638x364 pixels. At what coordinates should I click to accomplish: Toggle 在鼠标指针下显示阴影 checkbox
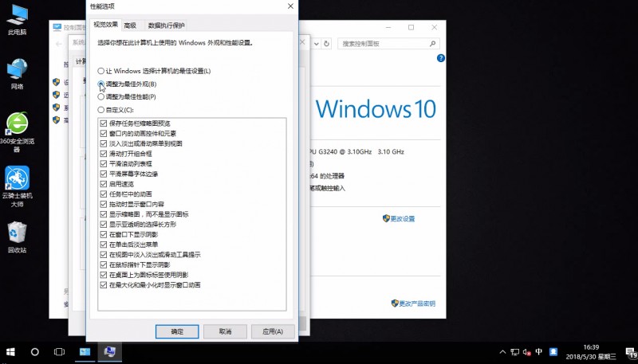pos(104,265)
